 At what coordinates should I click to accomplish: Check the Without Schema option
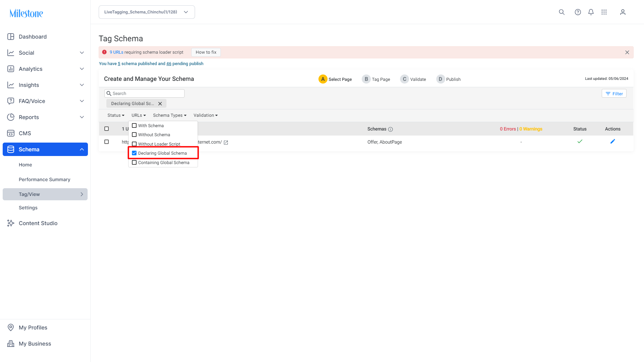coord(134,135)
